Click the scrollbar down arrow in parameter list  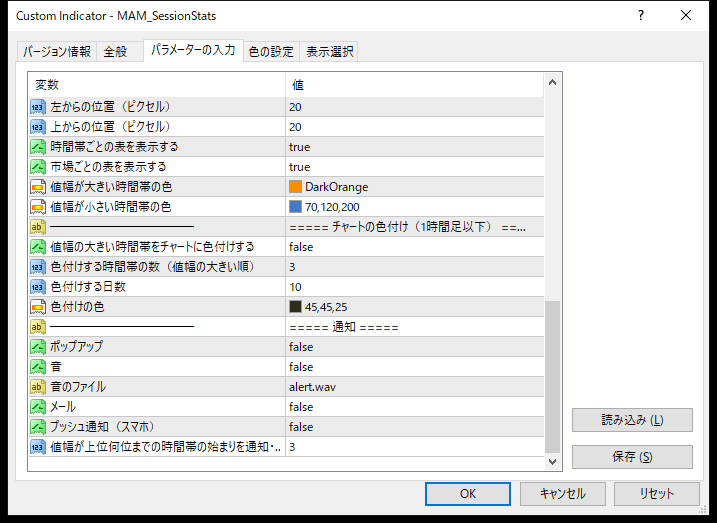coord(552,461)
